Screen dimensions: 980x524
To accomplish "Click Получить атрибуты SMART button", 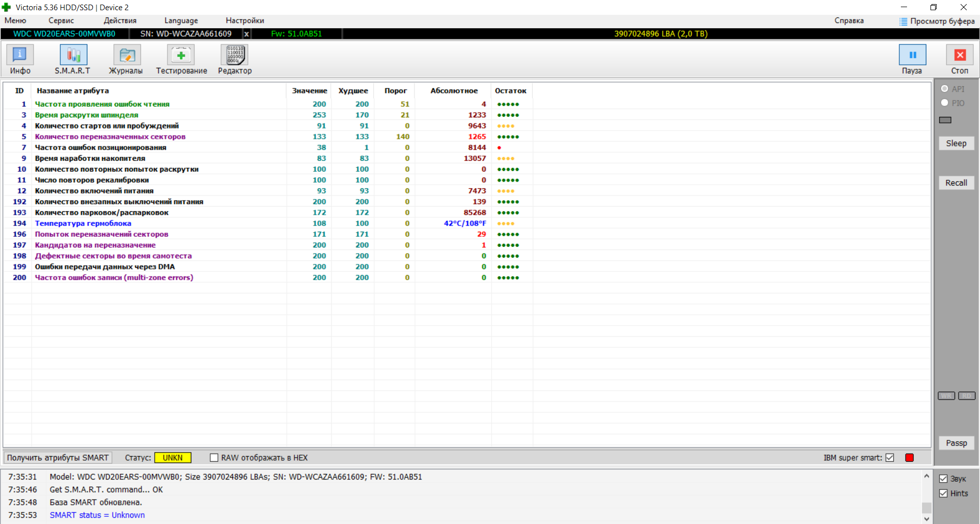I will [x=58, y=458].
